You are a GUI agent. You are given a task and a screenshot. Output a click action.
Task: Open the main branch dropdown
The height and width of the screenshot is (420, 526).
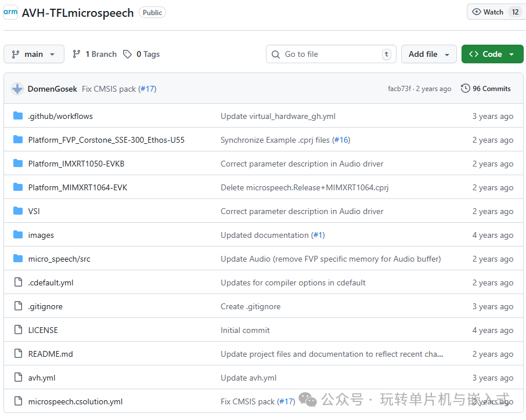[34, 54]
